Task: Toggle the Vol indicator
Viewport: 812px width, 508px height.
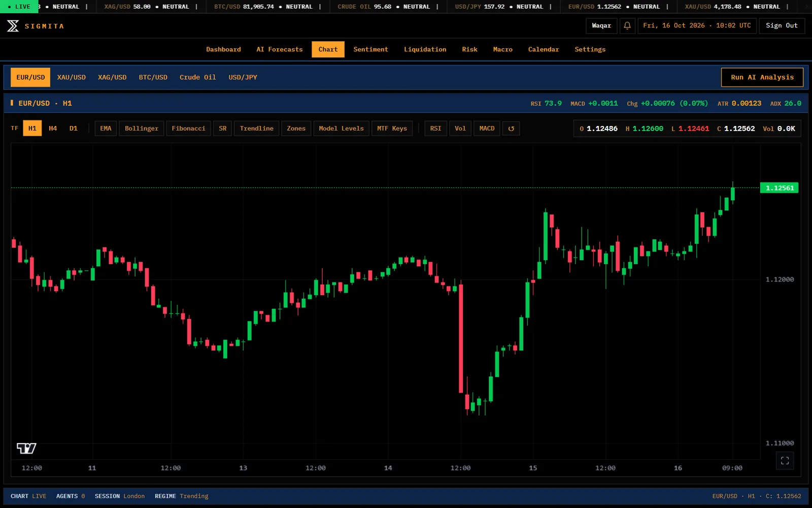Action: pyautogui.click(x=460, y=129)
